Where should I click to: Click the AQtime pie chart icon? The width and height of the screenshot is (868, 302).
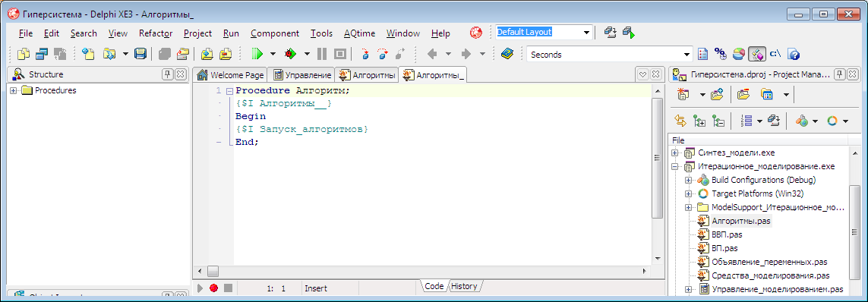(x=738, y=54)
